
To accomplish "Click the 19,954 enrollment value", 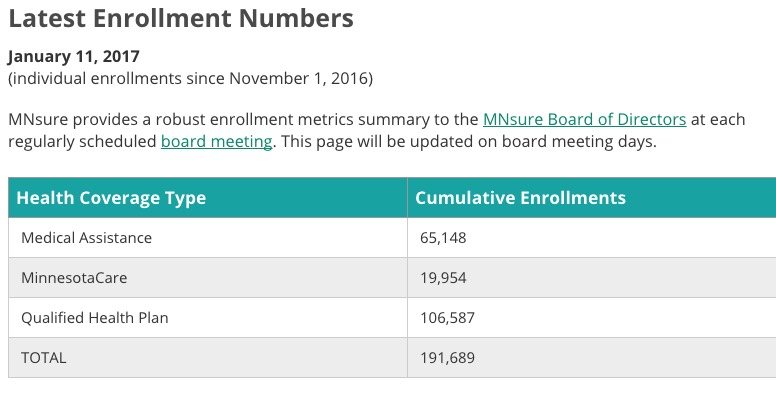I will (x=443, y=278).
